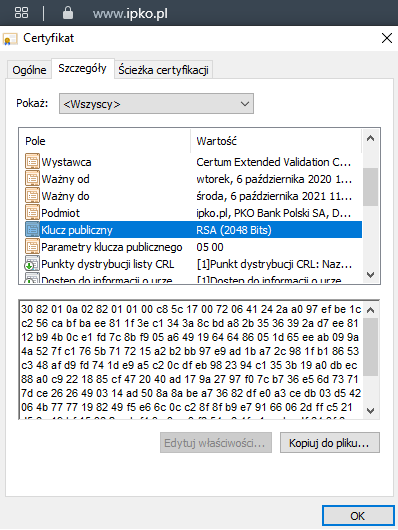Select the Wystawca row label
398x530 pixels.
tap(66, 162)
